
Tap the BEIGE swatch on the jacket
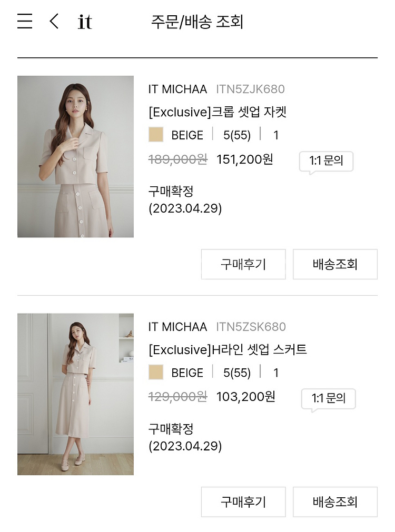[x=156, y=135]
